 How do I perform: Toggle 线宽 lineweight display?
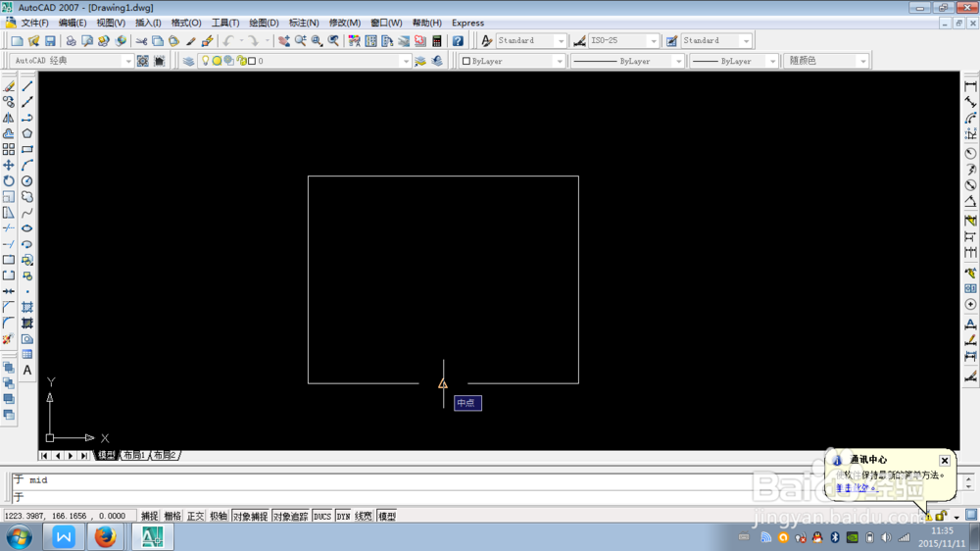pyautogui.click(x=364, y=516)
